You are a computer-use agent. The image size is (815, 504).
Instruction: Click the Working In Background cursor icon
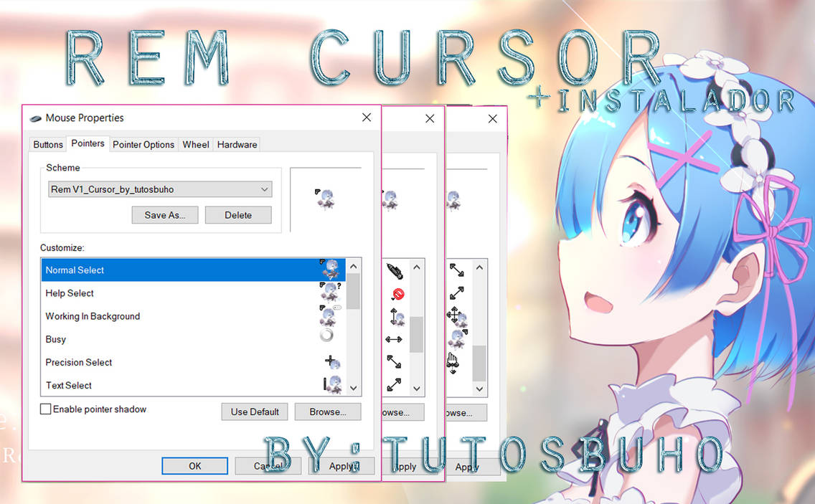coord(329,315)
